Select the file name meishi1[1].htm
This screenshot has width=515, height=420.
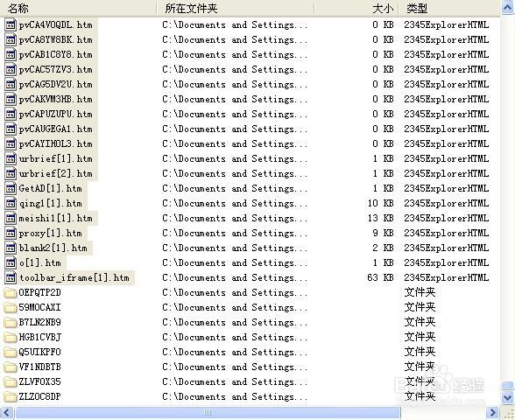(x=55, y=218)
